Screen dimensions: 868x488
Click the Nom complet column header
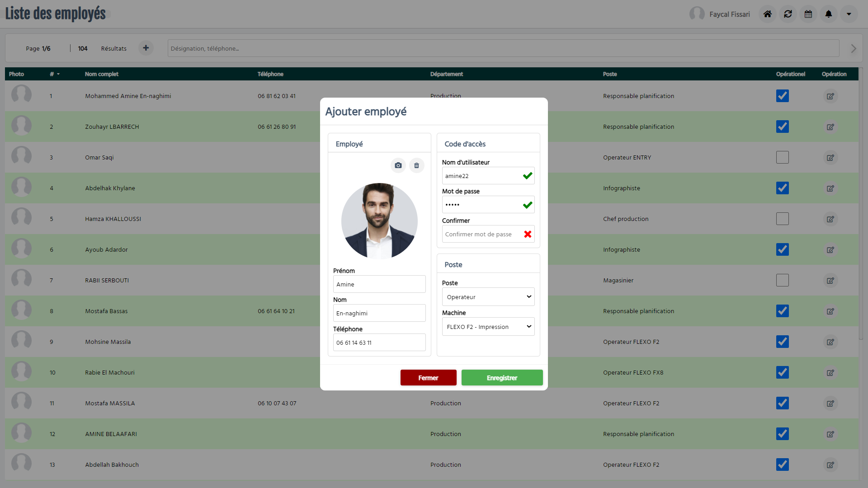102,74
